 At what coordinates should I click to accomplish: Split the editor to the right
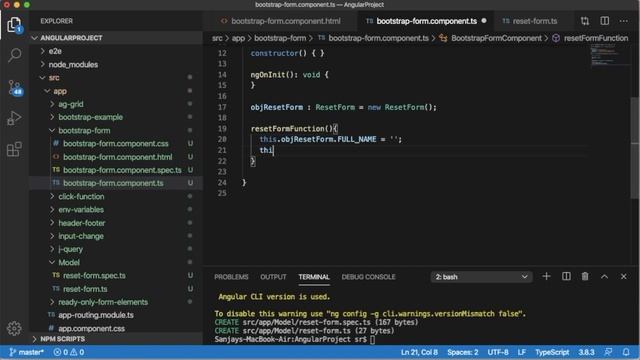point(604,21)
